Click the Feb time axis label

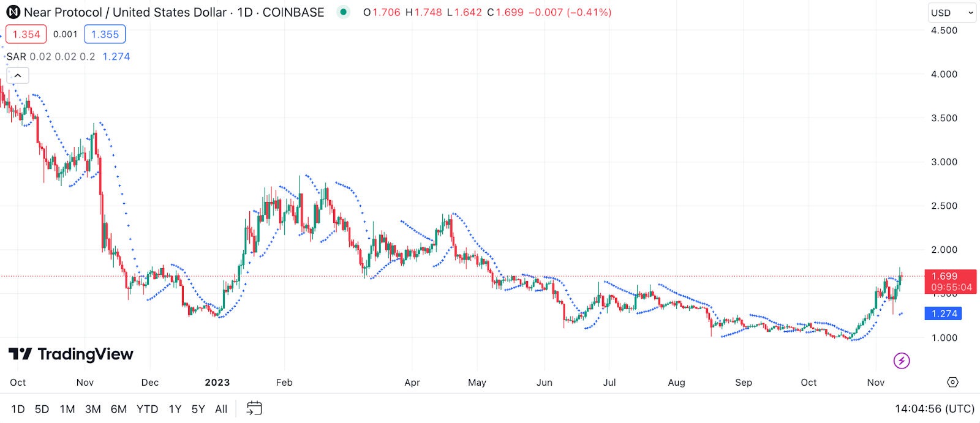[284, 382]
